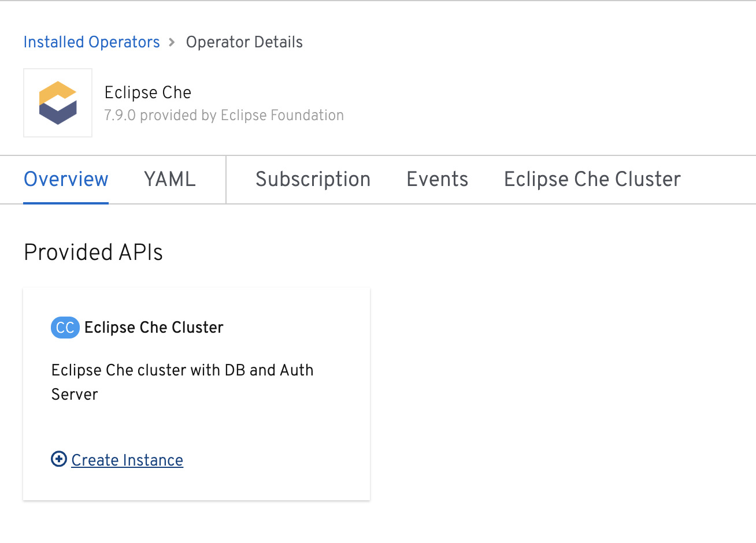
Task: Open the Eclipse Che Cluster tab
Action: [x=592, y=180]
